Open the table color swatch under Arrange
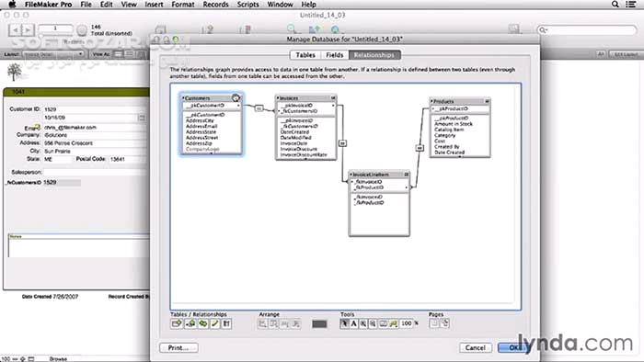This screenshot has width=644, height=362. pos(319,324)
